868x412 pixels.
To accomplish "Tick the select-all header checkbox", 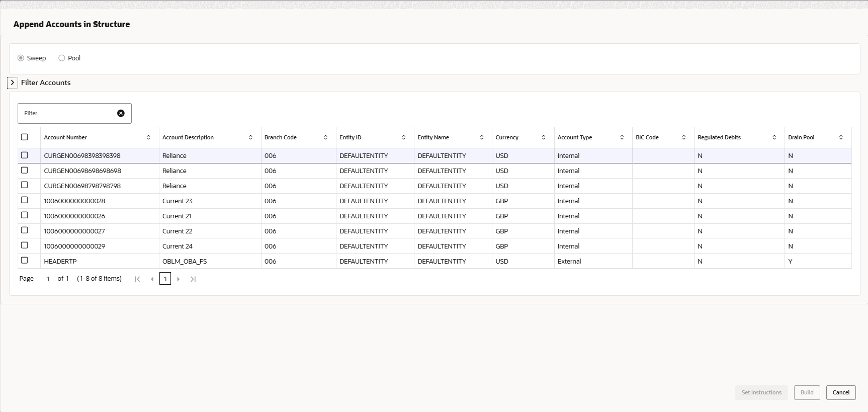I will click(24, 137).
